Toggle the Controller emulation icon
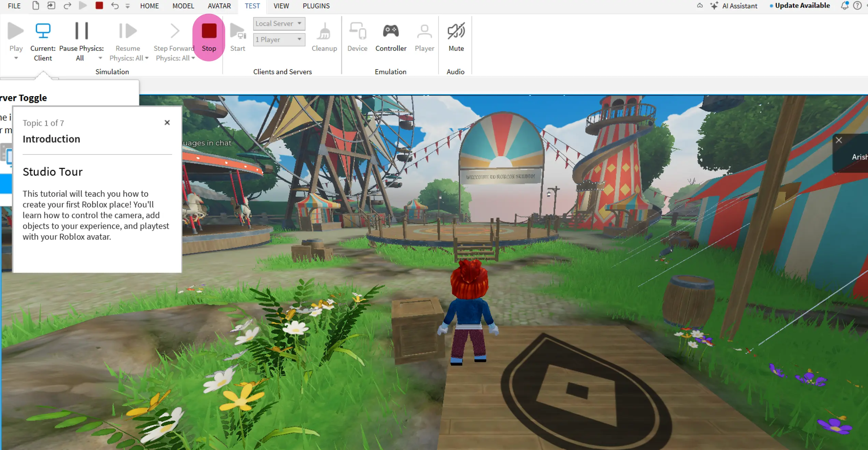 pyautogui.click(x=391, y=31)
